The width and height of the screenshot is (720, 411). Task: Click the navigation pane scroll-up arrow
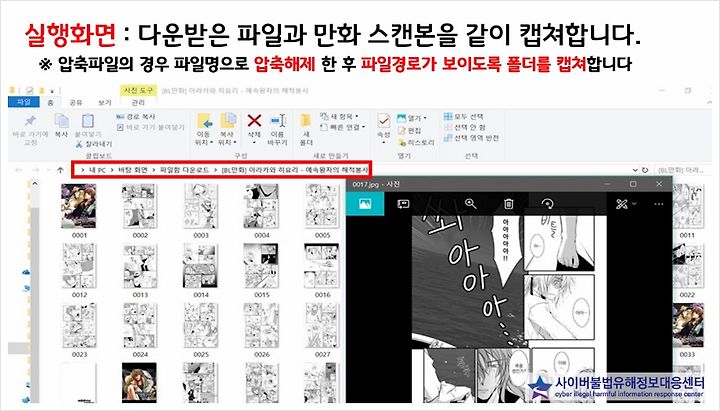click(x=34, y=184)
